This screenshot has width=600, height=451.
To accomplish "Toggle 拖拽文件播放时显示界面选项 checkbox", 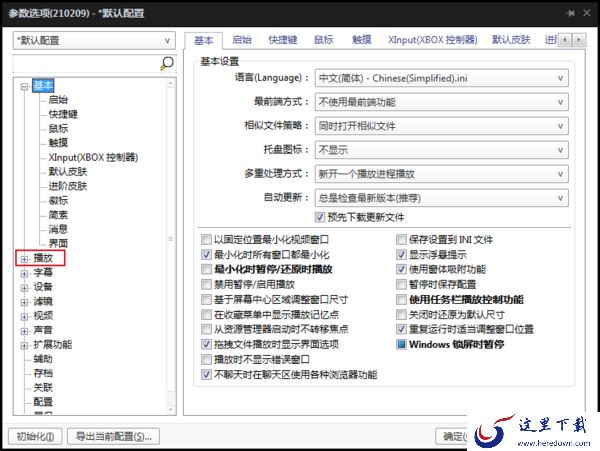I will coord(206,344).
